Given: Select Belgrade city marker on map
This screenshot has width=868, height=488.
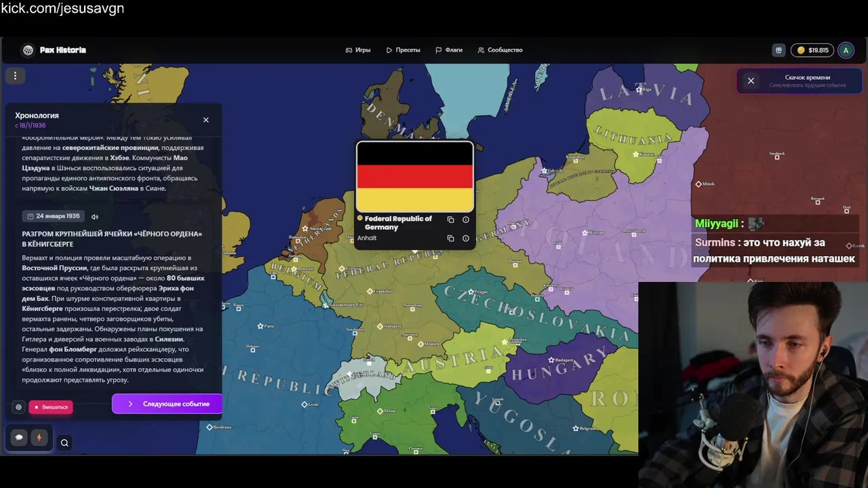Looking at the screenshot, I should [x=576, y=428].
